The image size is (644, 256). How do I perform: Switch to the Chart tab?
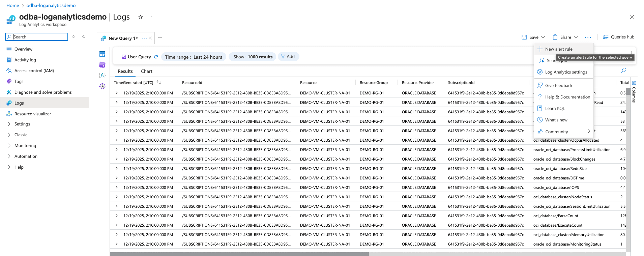(x=147, y=71)
